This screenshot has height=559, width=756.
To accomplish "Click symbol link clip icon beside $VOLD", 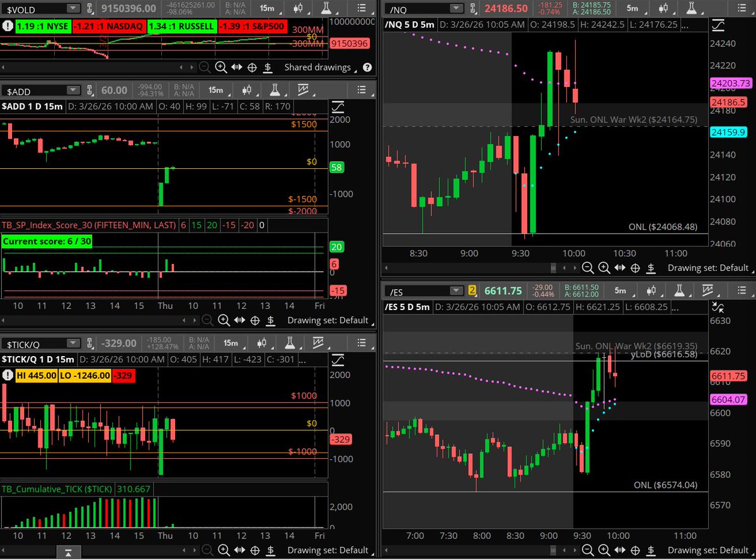I will (91, 8).
